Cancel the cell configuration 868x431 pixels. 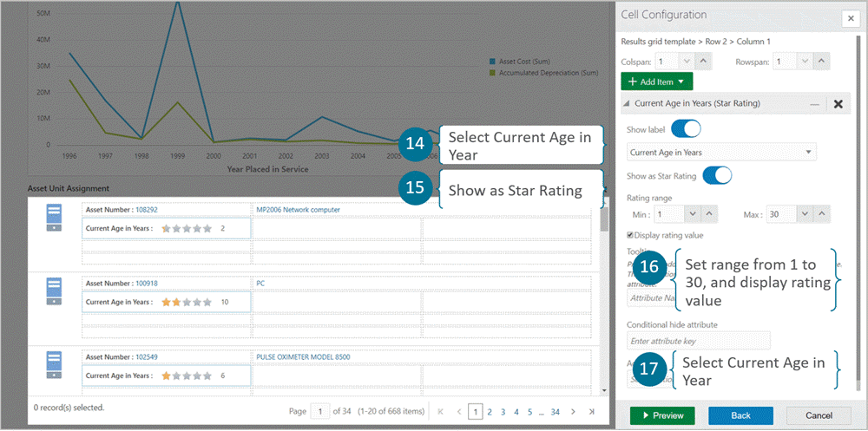click(x=819, y=415)
